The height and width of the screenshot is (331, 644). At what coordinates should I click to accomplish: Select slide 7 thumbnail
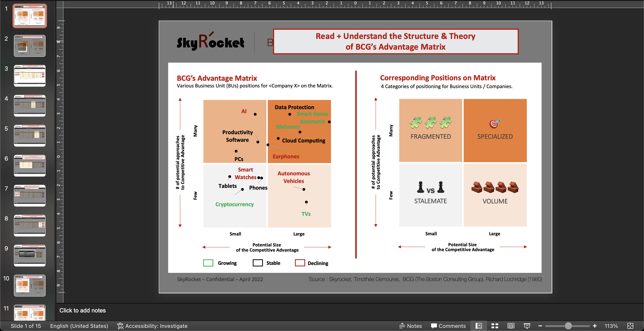tap(30, 196)
